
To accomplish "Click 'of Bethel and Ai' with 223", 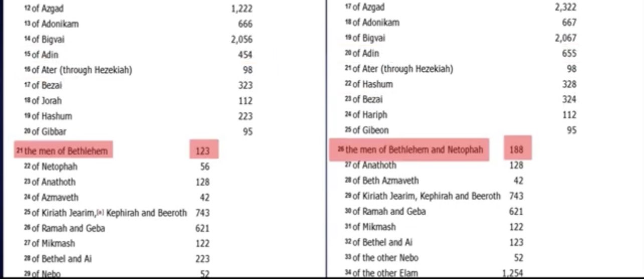I will point(61,259).
